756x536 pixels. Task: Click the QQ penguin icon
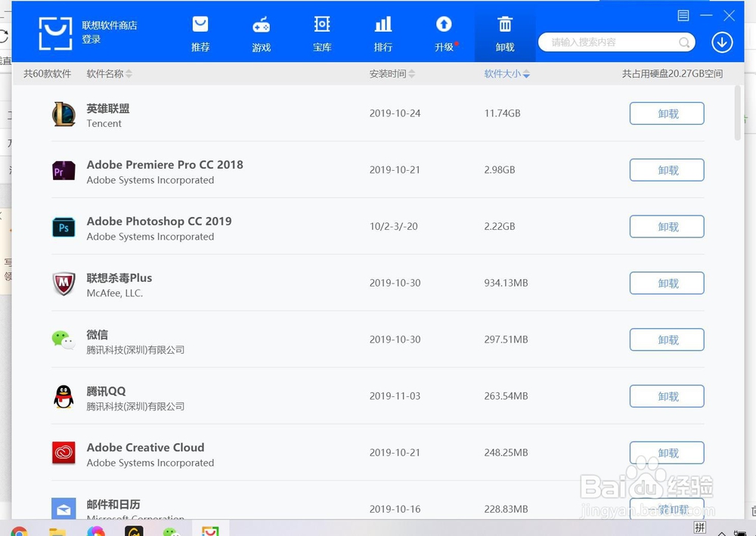[64, 397]
